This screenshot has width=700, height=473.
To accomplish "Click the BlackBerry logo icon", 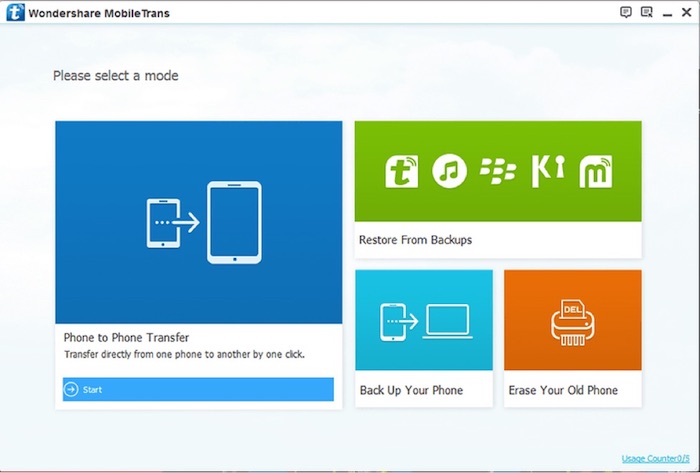I will [498, 171].
